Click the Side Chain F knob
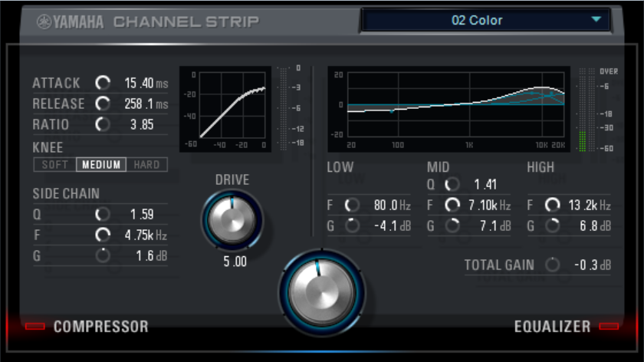 pos(103,235)
